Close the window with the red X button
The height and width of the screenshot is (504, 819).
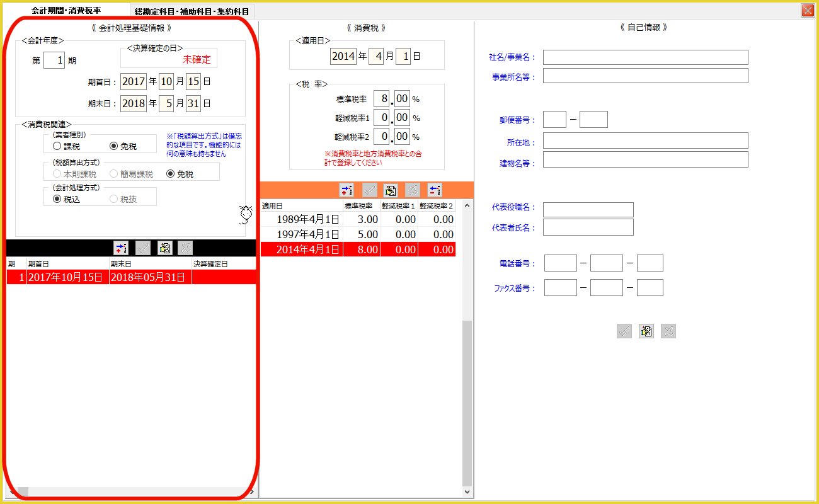click(x=807, y=10)
